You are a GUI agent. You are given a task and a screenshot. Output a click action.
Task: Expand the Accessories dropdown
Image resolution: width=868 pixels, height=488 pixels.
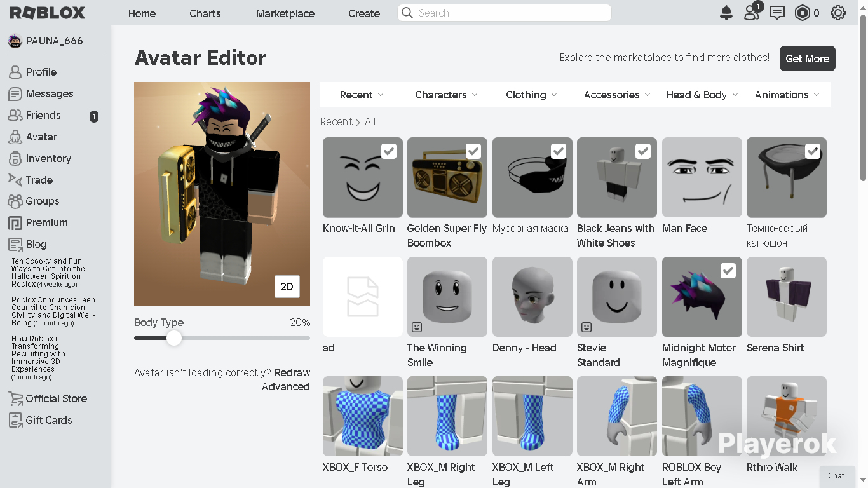click(617, 95)
